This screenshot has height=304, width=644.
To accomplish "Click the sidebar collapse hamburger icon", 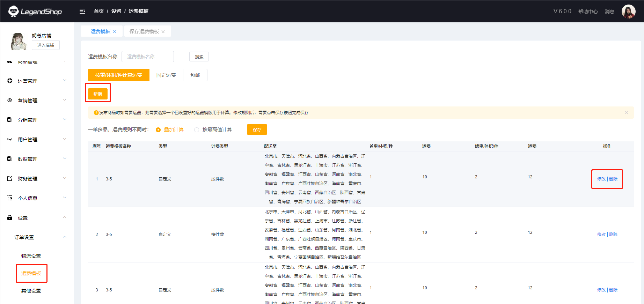I will [82, 11].
